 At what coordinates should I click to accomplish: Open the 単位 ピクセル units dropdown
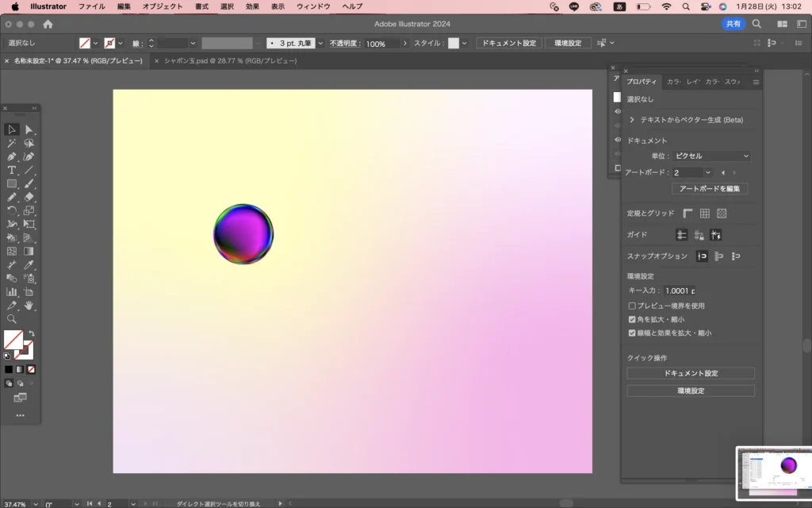click(x=710, y=156)
